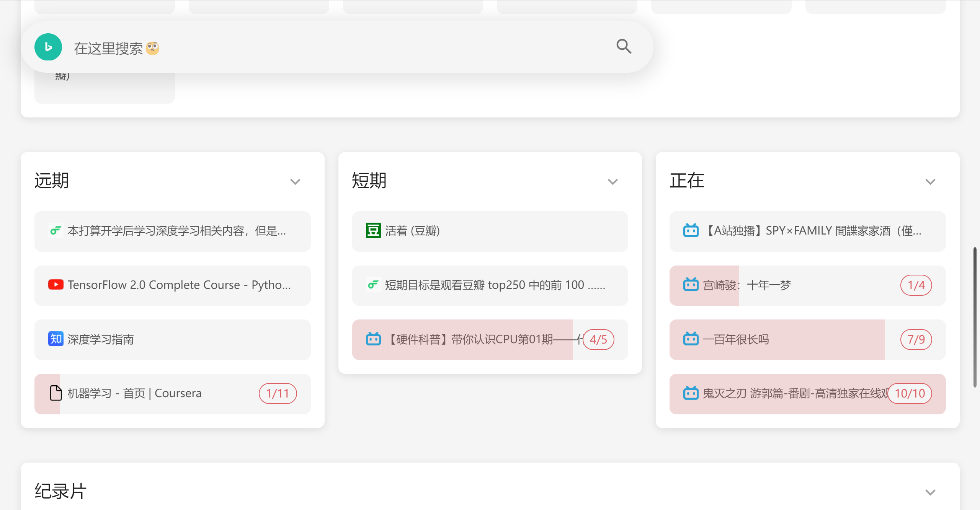Viewport: 980px width, 510px height.
Task: Click Bilibili icon next to 一百年很长吗
Action: 691,339
